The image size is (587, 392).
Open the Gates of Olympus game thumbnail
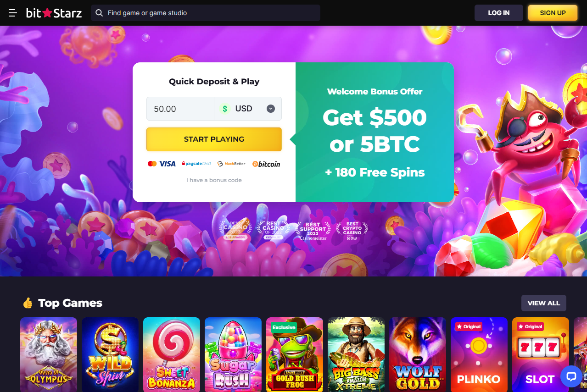click(49, 354)
